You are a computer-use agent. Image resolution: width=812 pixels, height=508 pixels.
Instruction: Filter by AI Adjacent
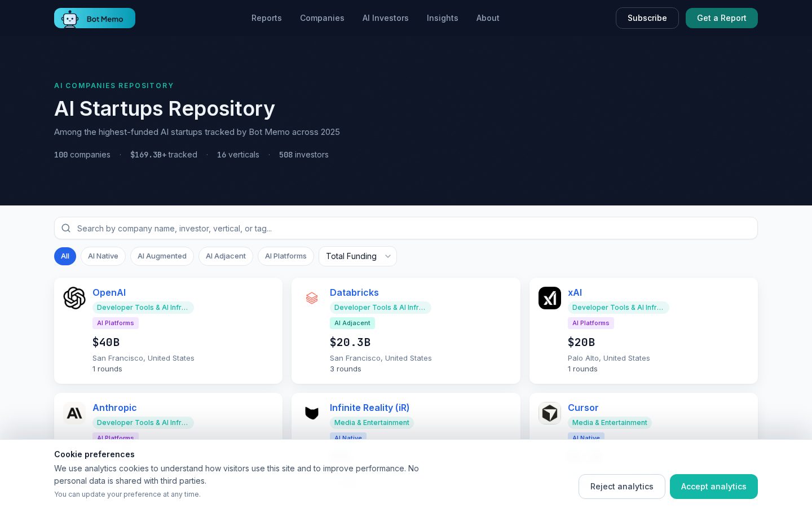[226, 256]
